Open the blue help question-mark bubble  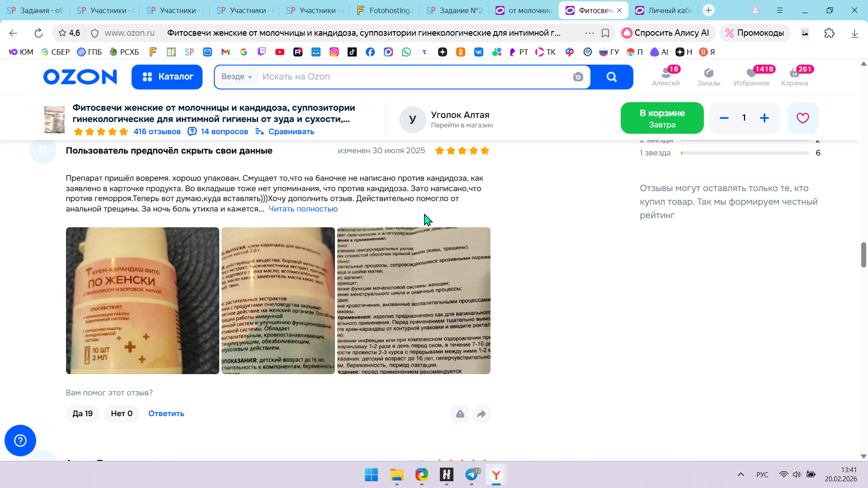click(x=20, y=441)
